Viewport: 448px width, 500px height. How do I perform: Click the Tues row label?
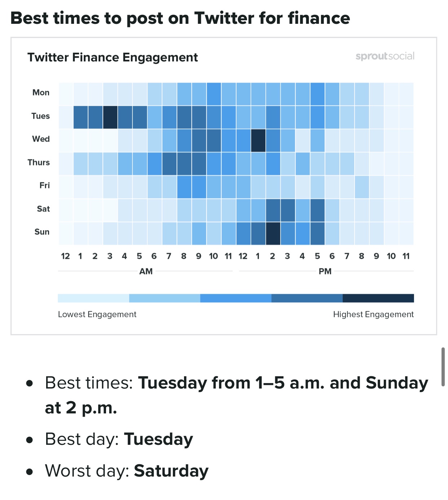tap(40, 116)
